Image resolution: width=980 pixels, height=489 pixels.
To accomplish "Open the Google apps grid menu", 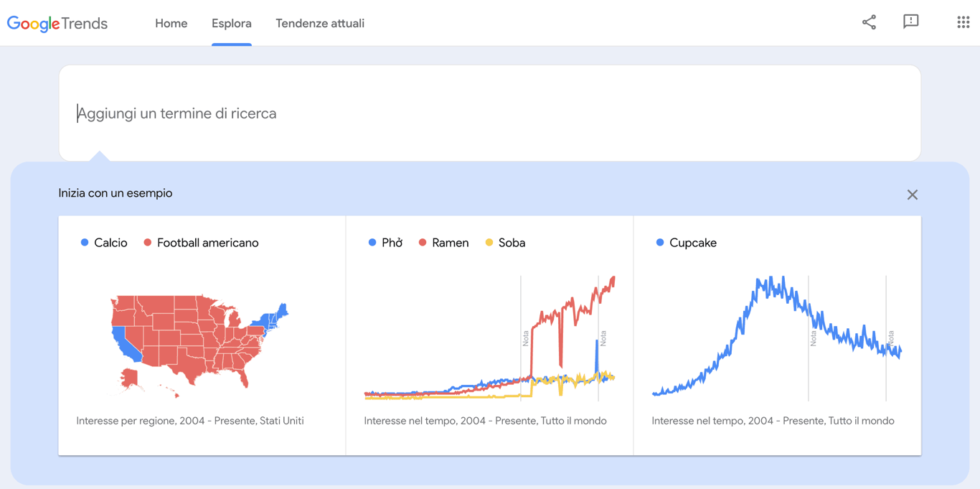I will [x=963, y=22].
